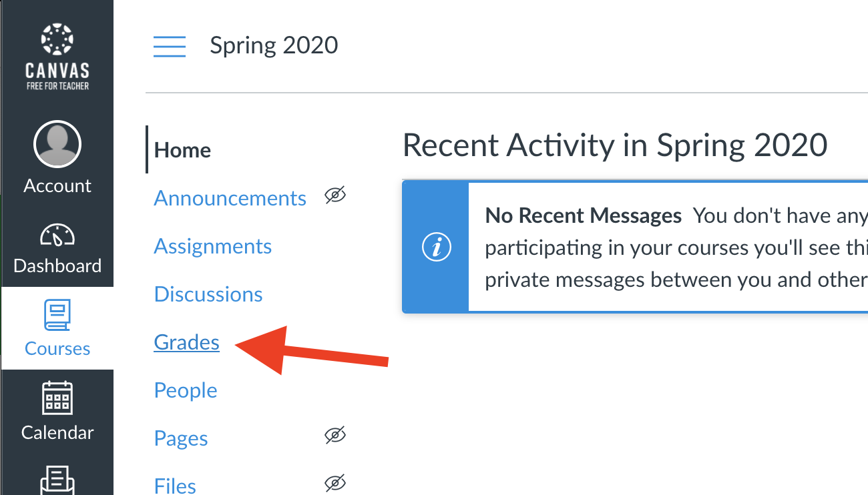Open Pages in course navigation
The height and width of the screenshot is (495, 868).
click(181, 438)
